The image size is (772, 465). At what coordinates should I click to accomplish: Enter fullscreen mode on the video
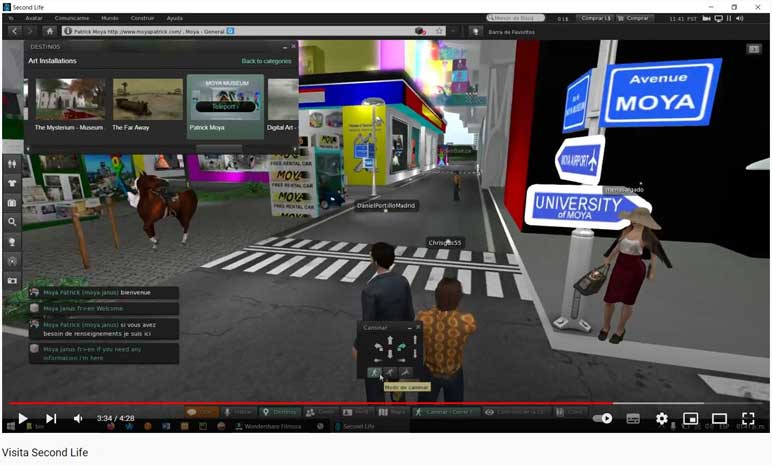747,418
